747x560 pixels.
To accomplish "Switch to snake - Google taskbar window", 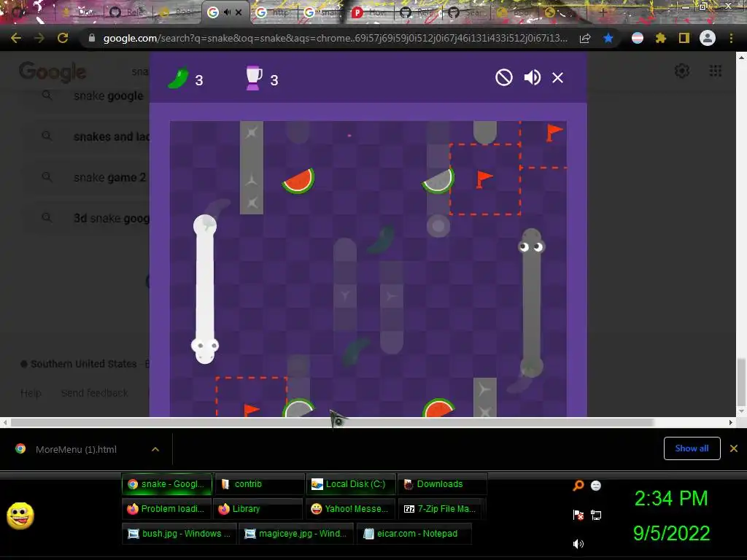I will [167, 484].
